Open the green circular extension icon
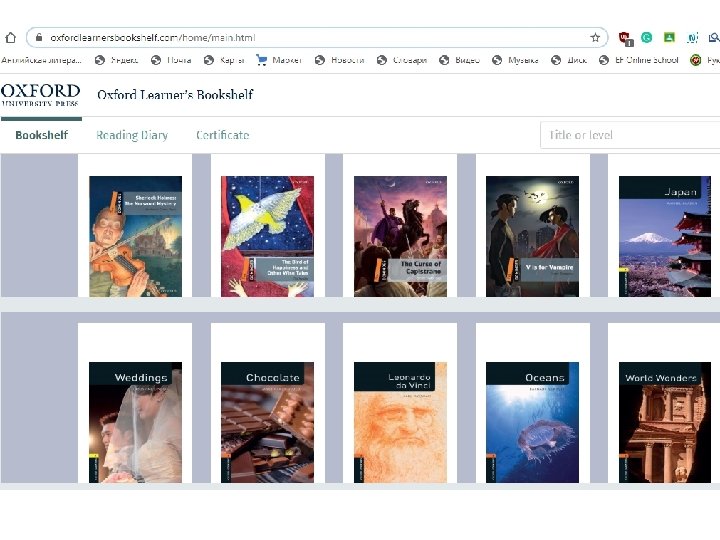This screenshot has width=720, height=540. click(x=647, y=38)
